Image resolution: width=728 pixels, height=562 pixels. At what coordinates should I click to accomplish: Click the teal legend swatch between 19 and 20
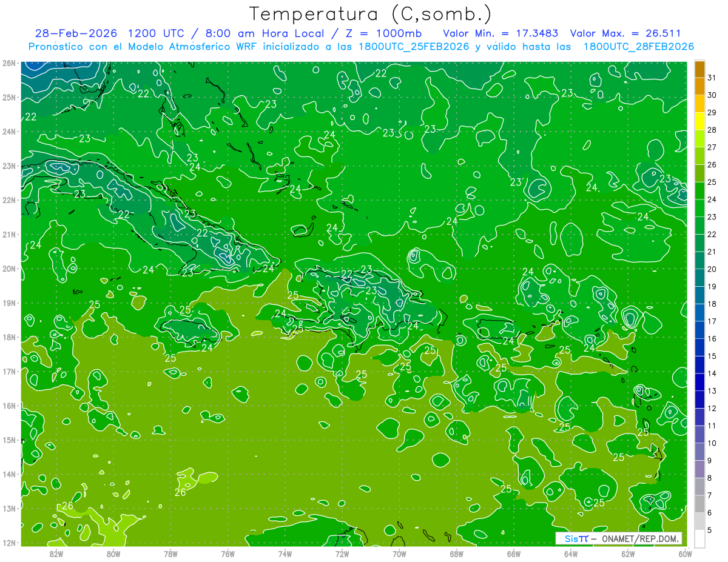[x=699, y=278]
